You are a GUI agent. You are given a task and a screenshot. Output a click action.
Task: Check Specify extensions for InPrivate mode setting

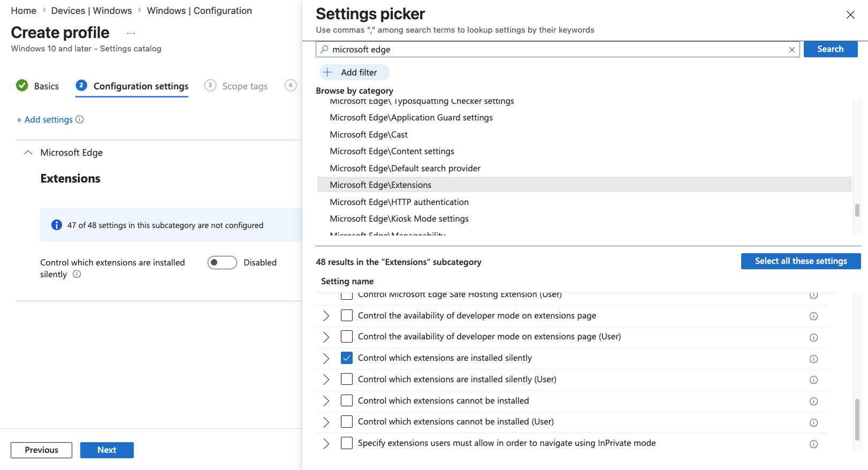[347, 443]
